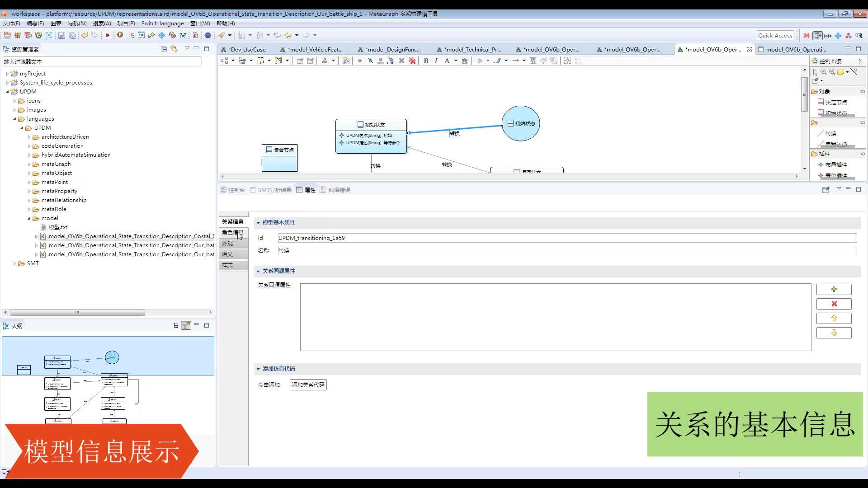Select the 转换 relationship tool
This screenshot has height=488, width=868.
830,133
